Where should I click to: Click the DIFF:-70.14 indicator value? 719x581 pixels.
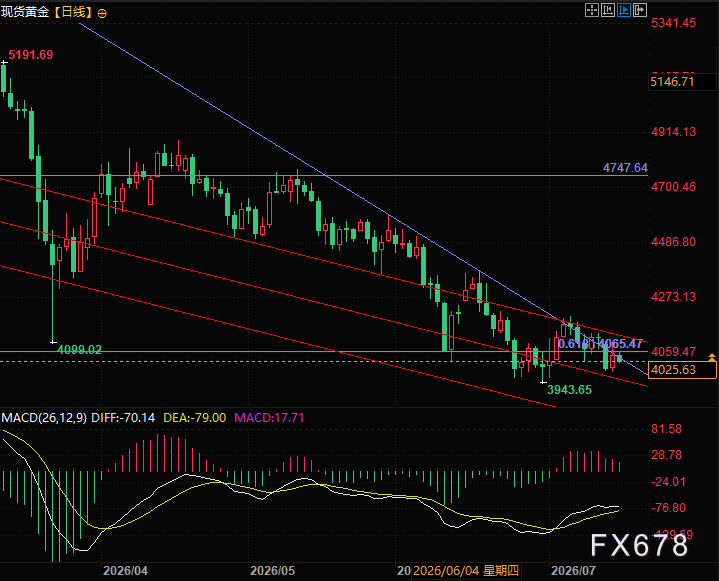coord(123,418)
